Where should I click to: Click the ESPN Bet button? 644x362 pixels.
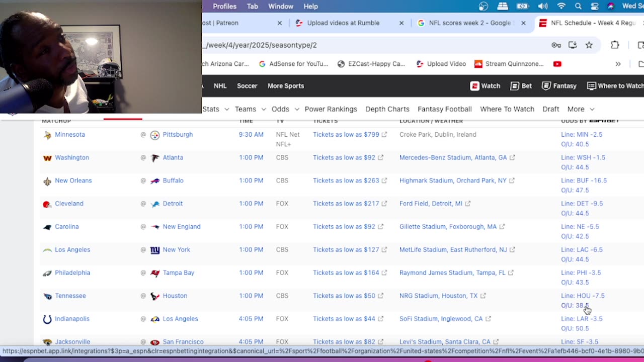pos(521,86)
